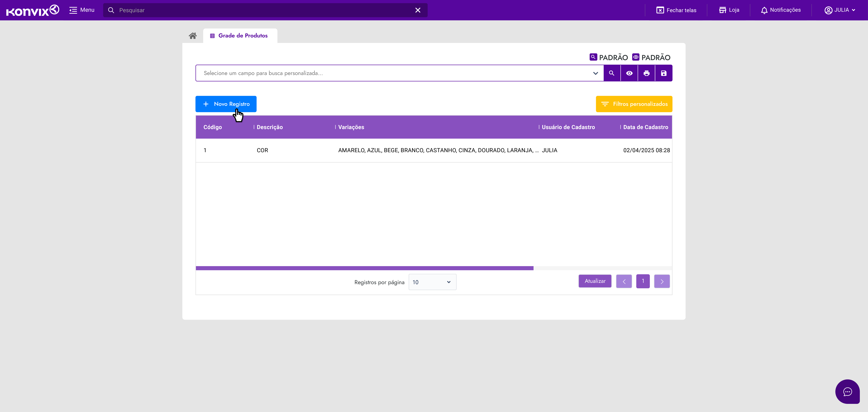This screenshot has height=412, width=868.
Task: Go to the home tab icon
Action: [193, 36]
